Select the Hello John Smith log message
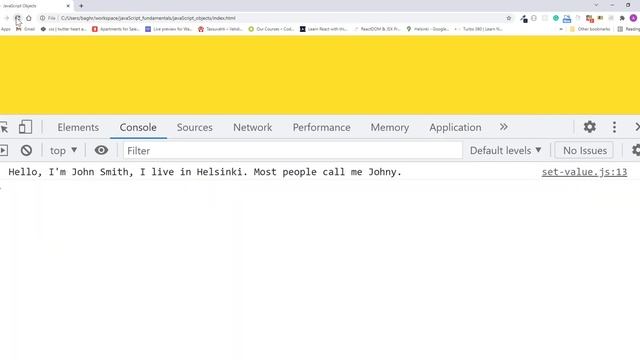The image size is (640, 360). tap(205, 172)
